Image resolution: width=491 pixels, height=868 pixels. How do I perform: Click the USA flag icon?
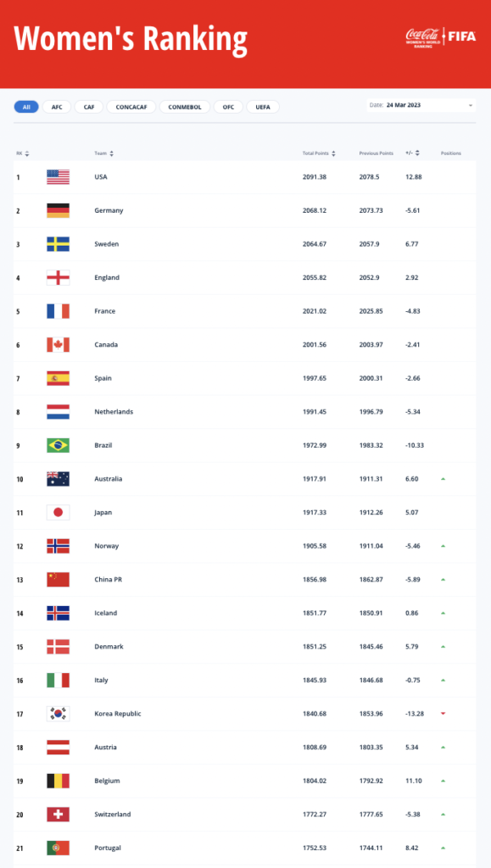(59, 177)
